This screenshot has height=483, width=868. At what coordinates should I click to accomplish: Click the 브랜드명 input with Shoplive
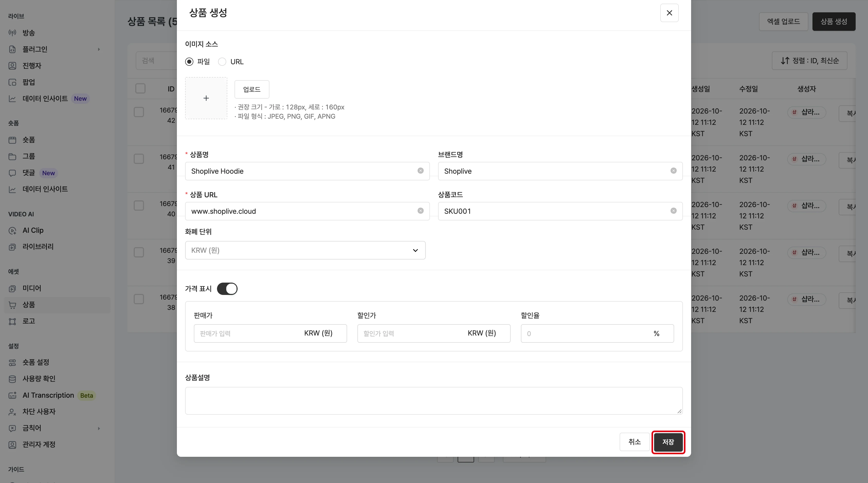coord(560,171)
